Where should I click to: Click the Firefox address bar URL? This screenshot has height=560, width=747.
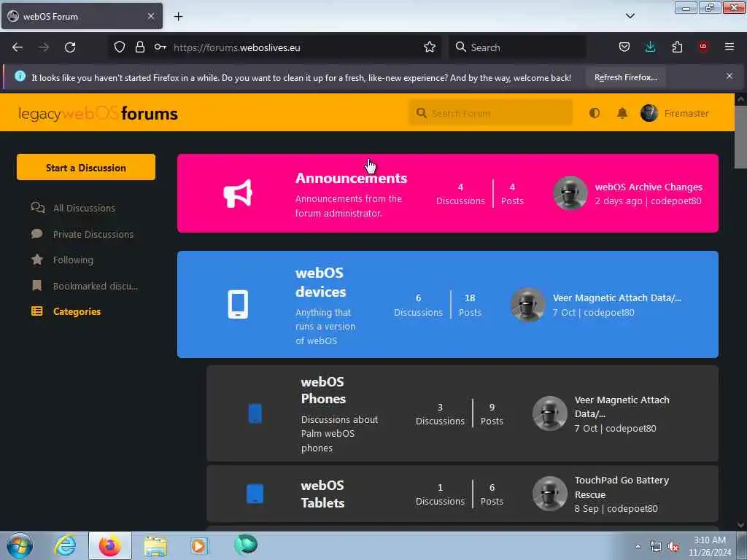tap(237, 47)
